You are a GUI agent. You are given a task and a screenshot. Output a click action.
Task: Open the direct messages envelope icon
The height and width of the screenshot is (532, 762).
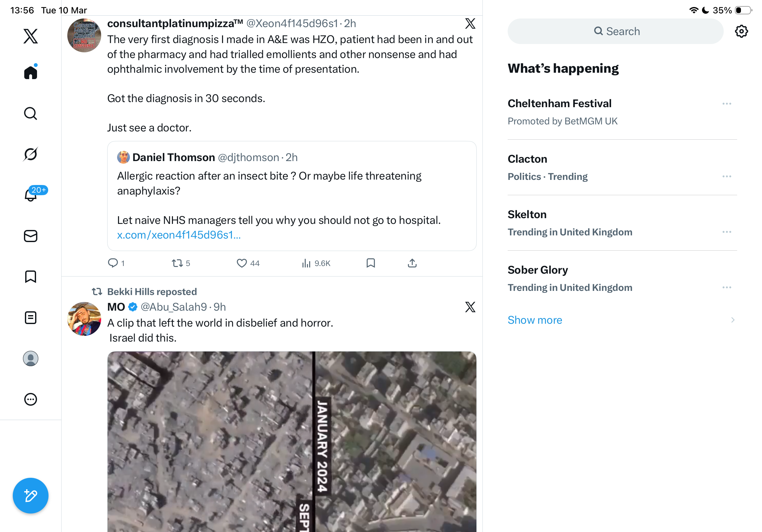click(x=31, y=236)
